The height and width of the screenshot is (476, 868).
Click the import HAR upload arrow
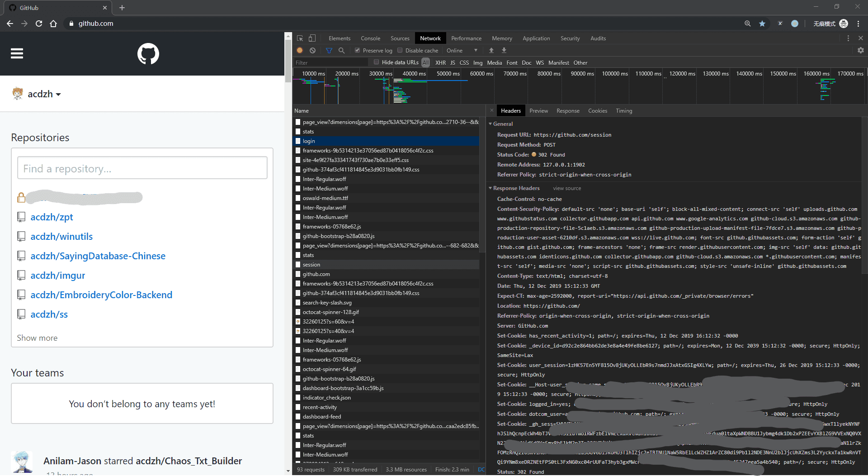[491, 50]
